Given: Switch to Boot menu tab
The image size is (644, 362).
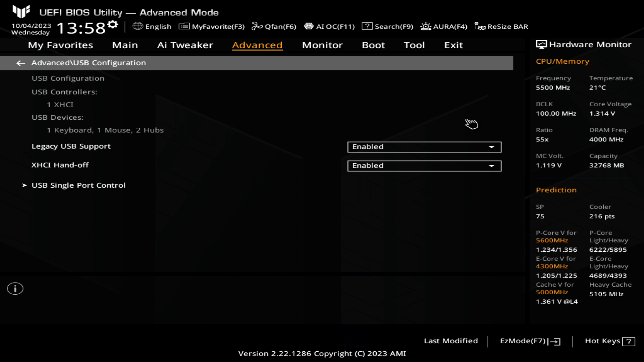Looking at the screenshot, I should (x=373, y=45).
